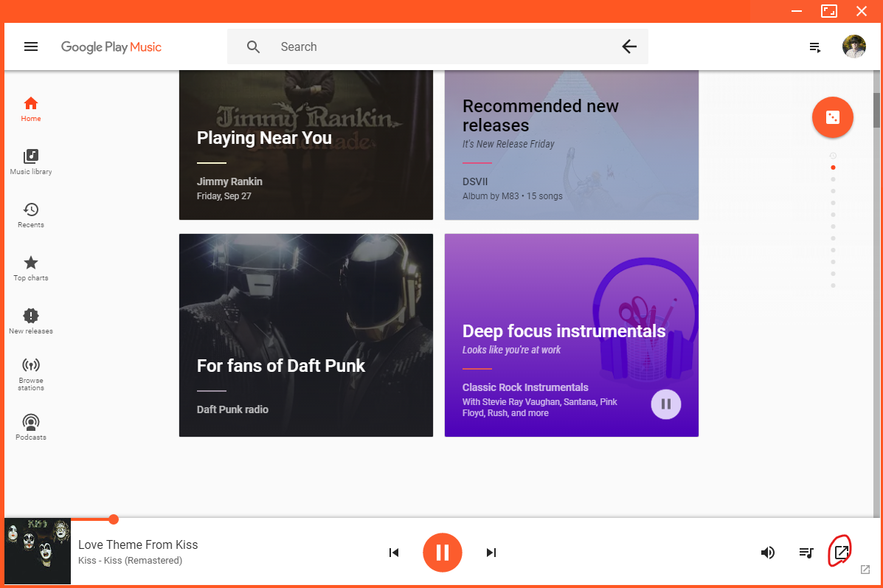This screenshot has height=588, width=883.
Task: Open For fans of Daft Punk card
Action: 306,335
